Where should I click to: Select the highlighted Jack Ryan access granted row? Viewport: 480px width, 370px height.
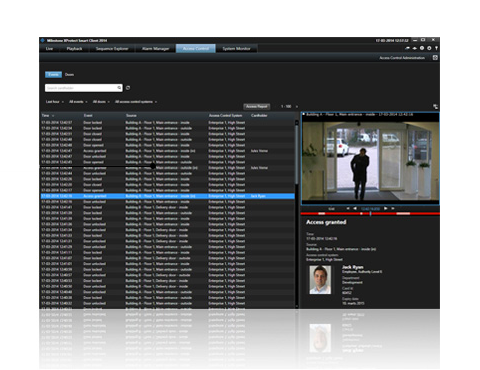click(167, 196)
